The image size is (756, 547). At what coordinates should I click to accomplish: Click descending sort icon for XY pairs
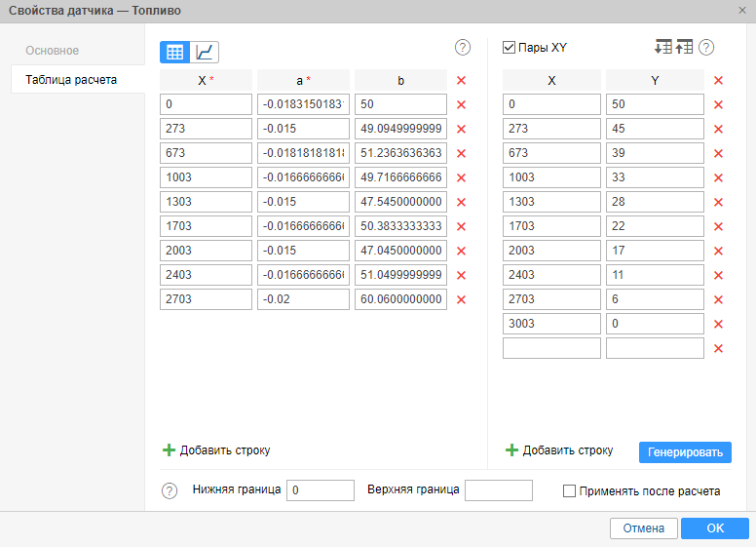point(663,47)
